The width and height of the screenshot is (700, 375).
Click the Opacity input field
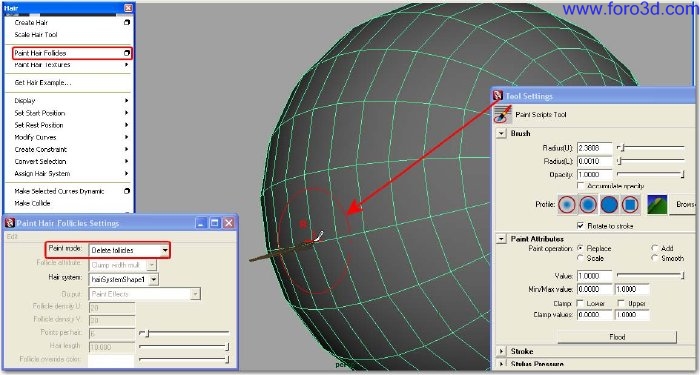click(594, 175)
